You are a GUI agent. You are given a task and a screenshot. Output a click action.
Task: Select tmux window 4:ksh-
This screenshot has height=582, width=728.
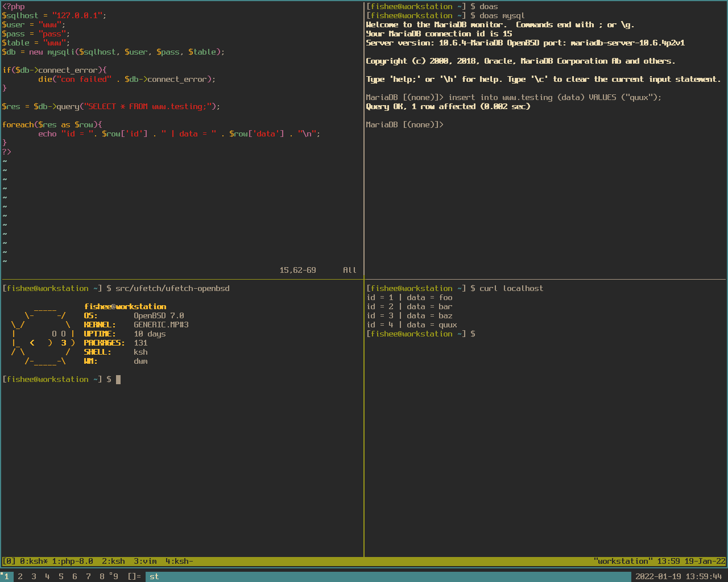click(179, 562)
